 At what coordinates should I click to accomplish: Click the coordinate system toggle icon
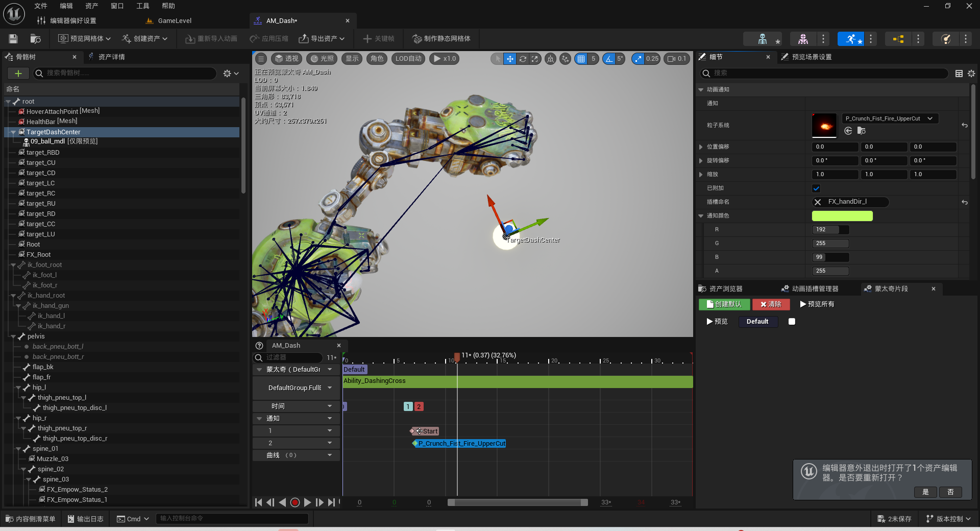[x=551, y=59]
